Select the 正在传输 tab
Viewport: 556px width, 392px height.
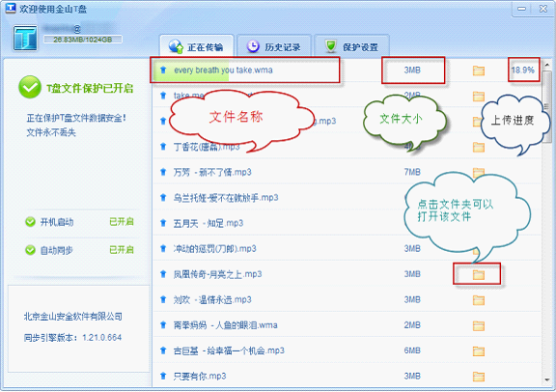tap(197, 46)
